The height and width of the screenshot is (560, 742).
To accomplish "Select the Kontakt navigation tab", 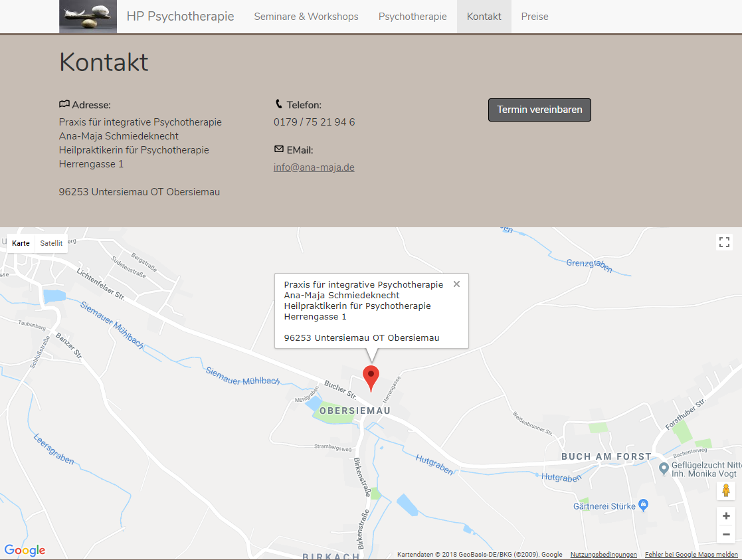I will click(484, 17).
